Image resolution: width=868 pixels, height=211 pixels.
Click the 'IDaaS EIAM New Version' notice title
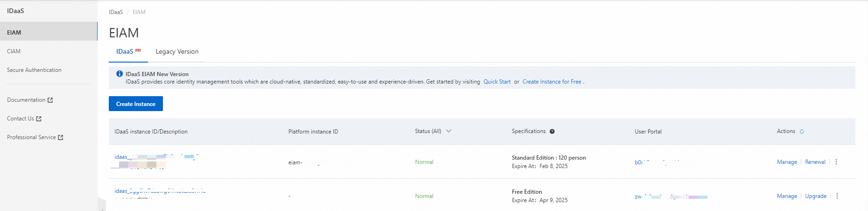pos(157,74)
